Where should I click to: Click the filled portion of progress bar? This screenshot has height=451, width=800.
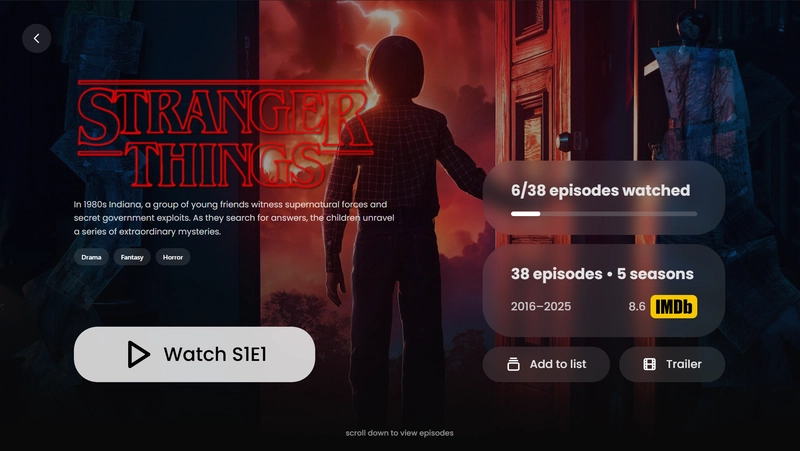(526, 214)
